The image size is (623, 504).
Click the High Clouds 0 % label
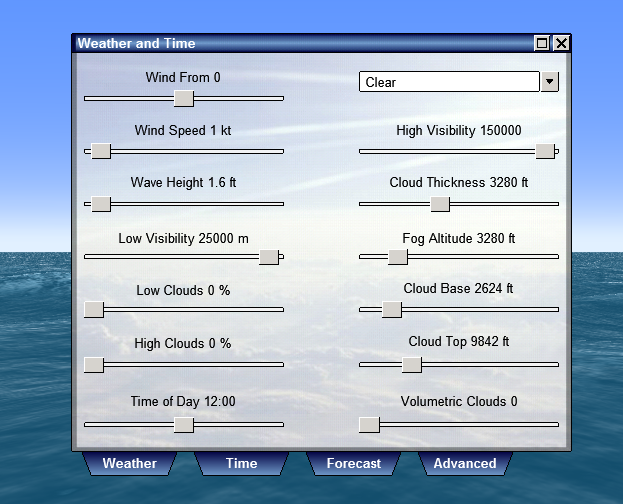183,343
